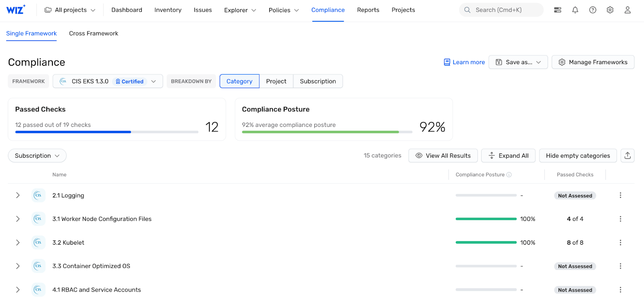The width and height of the screenshot is (644, 303).
Task: Go to Inventory
Action: (x=168, y=10)
